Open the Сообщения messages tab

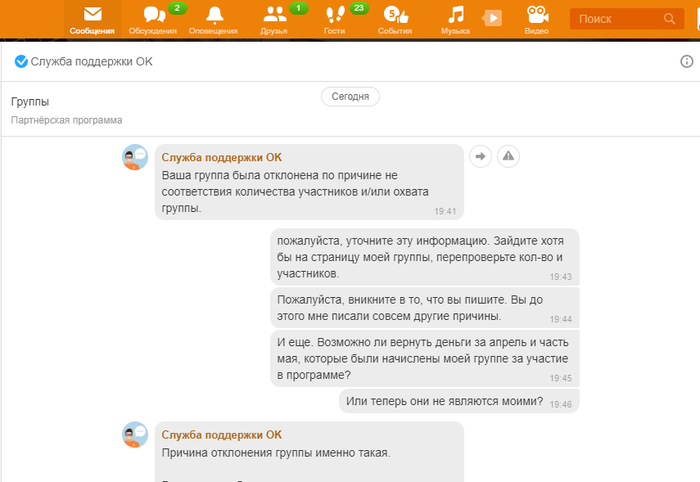[x=92, y=20]
